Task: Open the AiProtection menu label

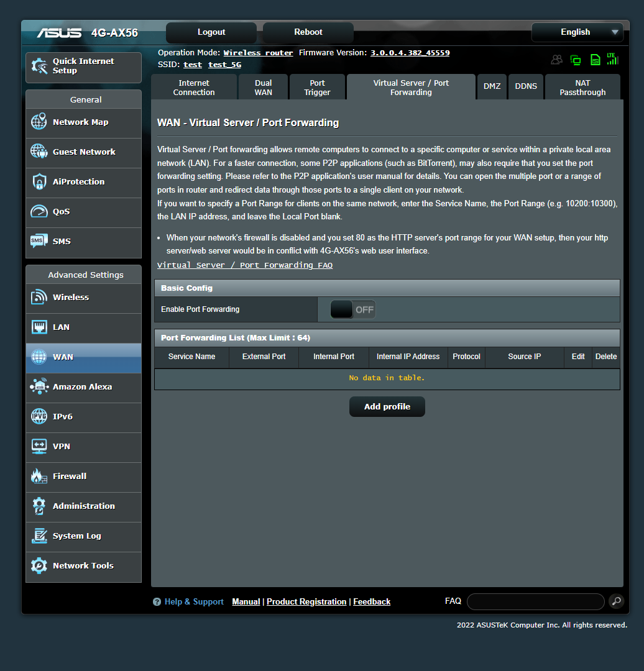Action: tap(78, 181)
